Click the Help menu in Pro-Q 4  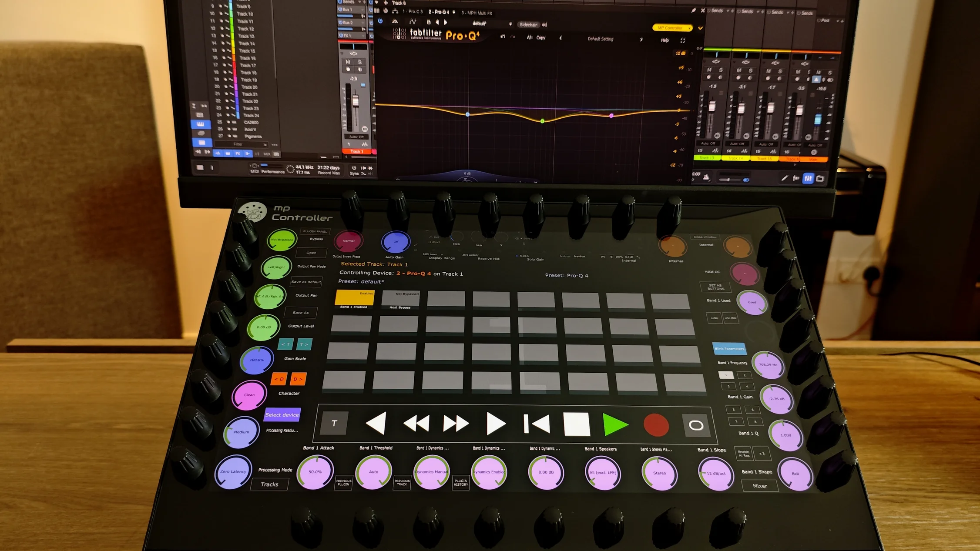(665, 40)
